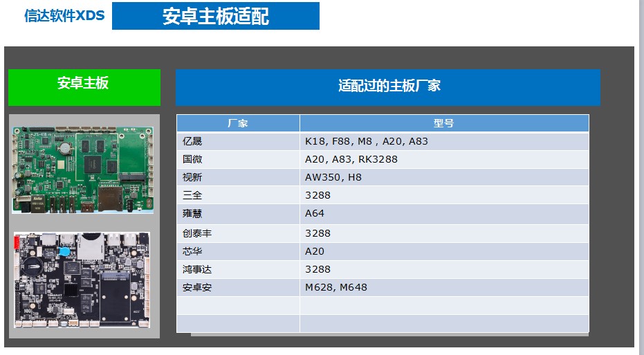Select the 创泰丰 table cell
The width and height of the screenshot is (644, 355).
point(238,233)
